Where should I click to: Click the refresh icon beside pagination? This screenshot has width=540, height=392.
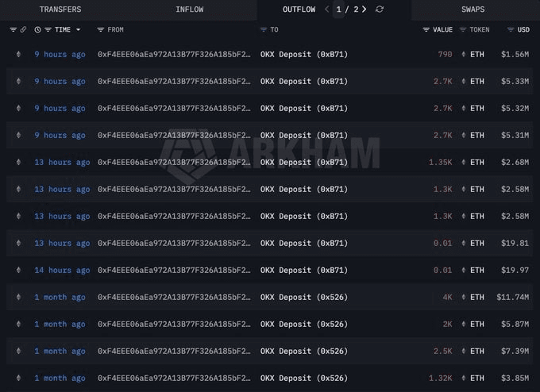380,10
